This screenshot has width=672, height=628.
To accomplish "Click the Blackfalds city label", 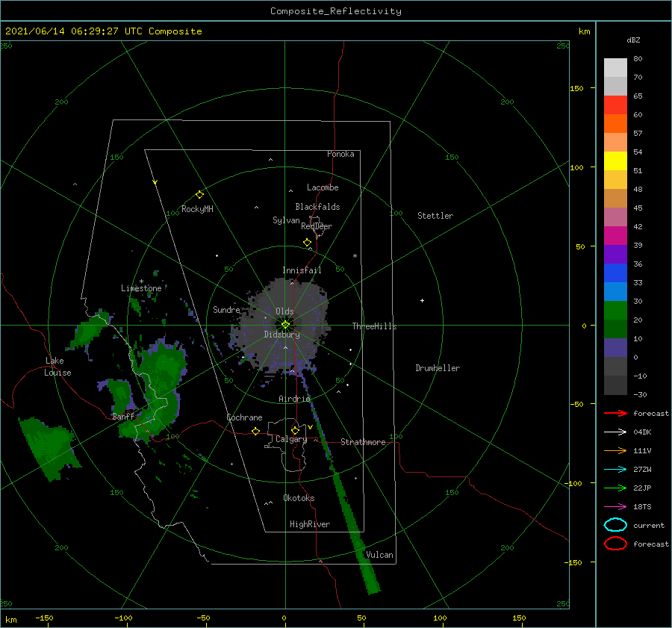I will pyautogui.click(x=317, y=207).
